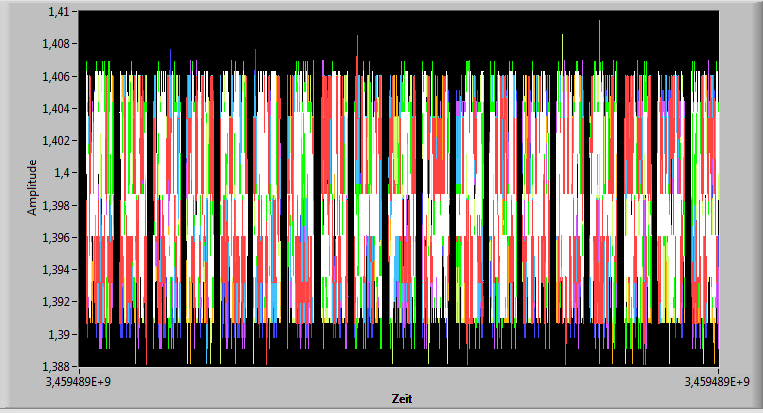
Task: Click the 1,398 Y-axis tick label
Action: coord(56,205)
